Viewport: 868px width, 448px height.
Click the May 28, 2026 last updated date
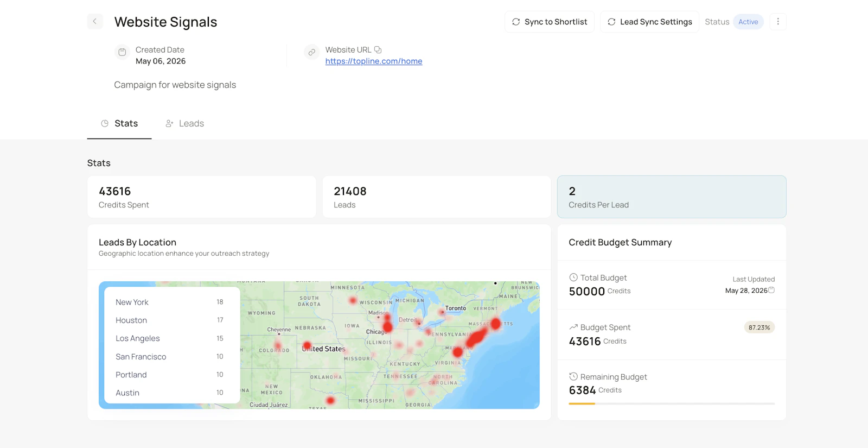[746, 291]
